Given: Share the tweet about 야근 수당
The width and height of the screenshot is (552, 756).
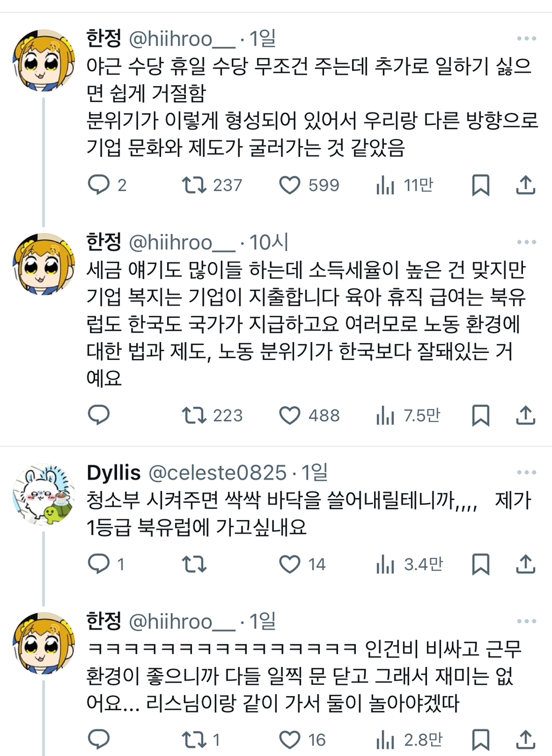Looking at the screenshot, I should point(526,185).
